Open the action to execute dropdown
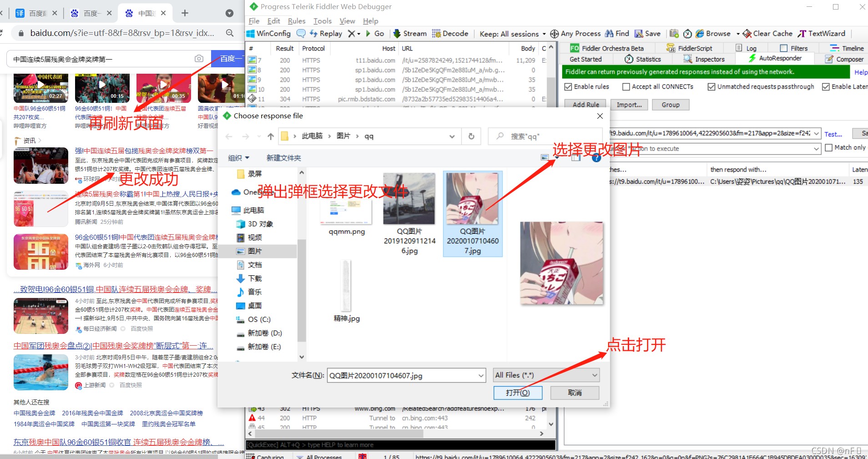This screenshot has width=868, height=459. pos(817,149)
